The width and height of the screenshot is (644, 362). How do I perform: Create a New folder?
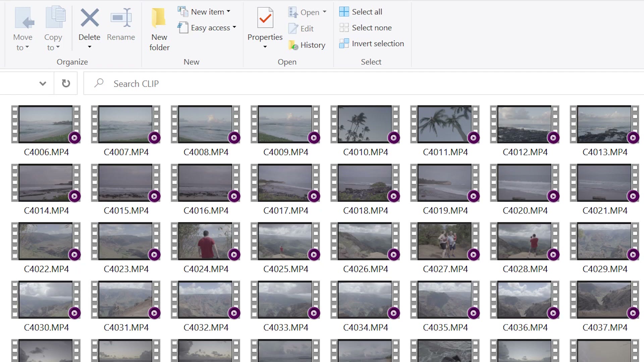(159, 29)
